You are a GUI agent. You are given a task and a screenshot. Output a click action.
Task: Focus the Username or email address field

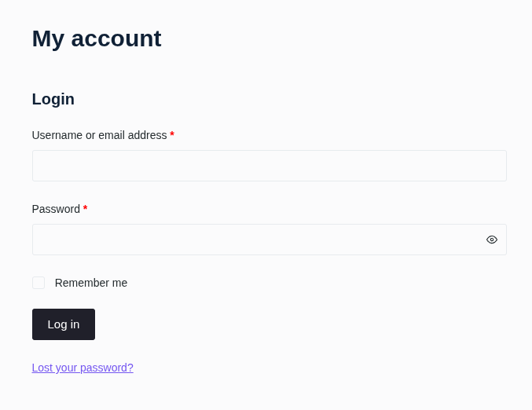[269, 166]
